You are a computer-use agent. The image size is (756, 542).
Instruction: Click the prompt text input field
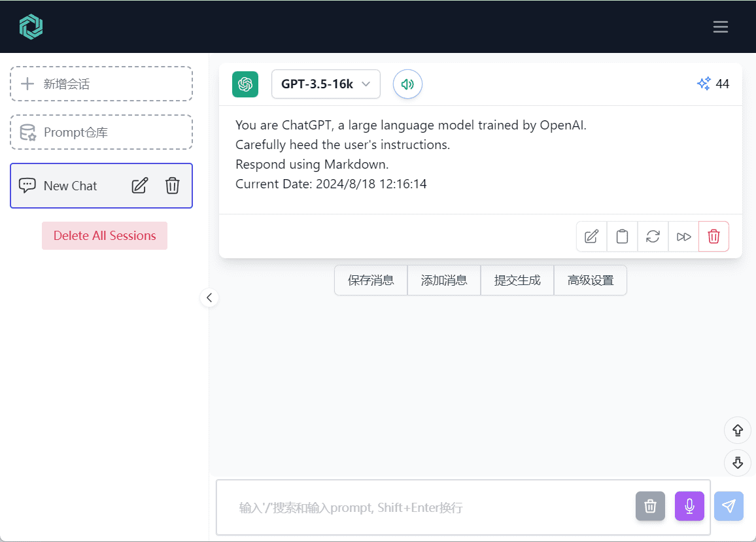click(x=425, y=507)
